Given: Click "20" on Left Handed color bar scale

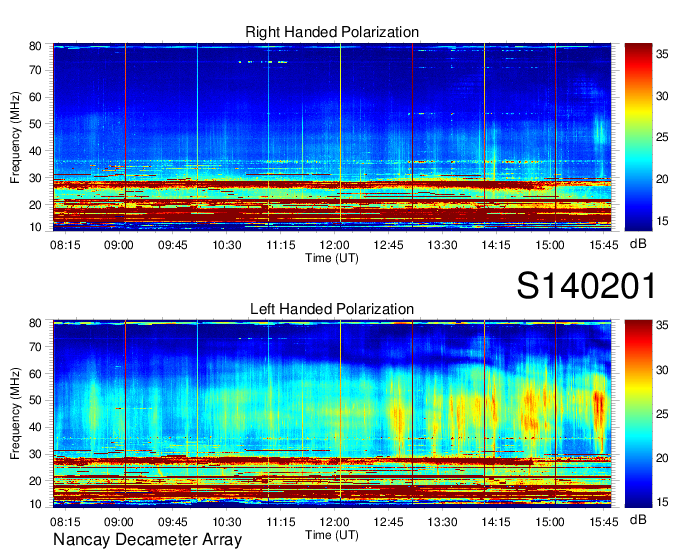Looking at the screenshot, I should pyautogui.click(x=662, y=458).
